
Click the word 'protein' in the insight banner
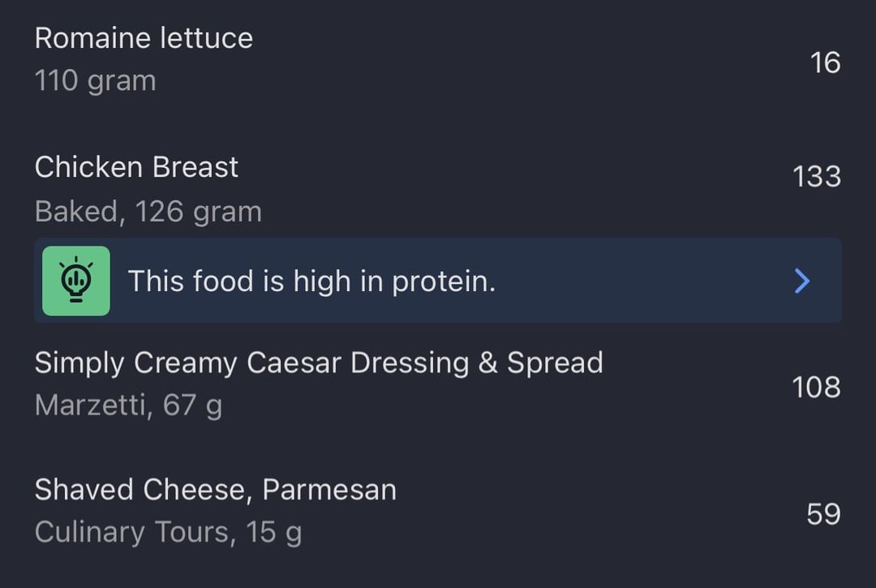click(x=443, y=281)
